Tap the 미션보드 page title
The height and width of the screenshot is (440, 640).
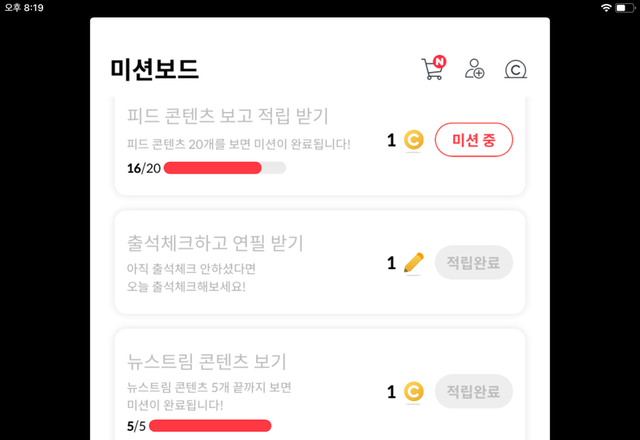(x=155, y=69)
